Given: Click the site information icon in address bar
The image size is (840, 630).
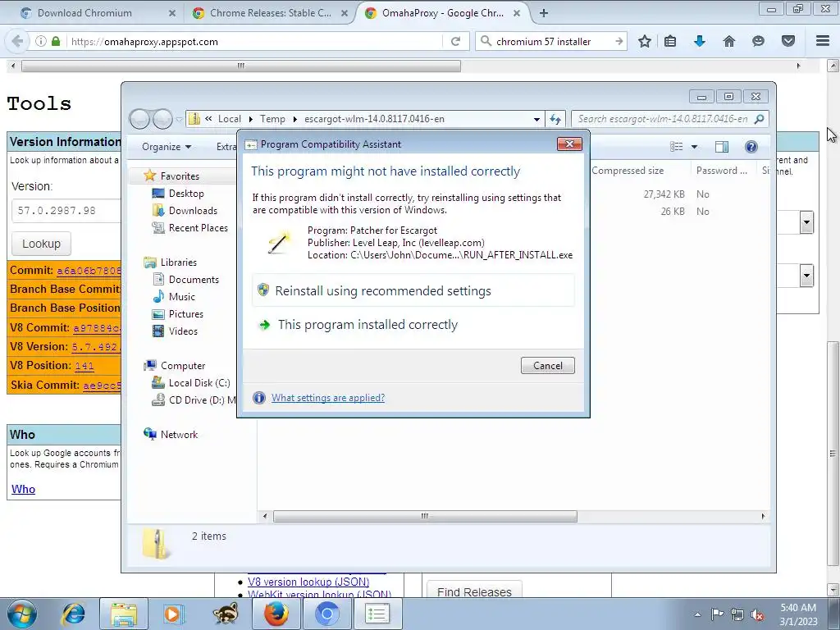Looking at the screenshot, I should pos(41,41).
